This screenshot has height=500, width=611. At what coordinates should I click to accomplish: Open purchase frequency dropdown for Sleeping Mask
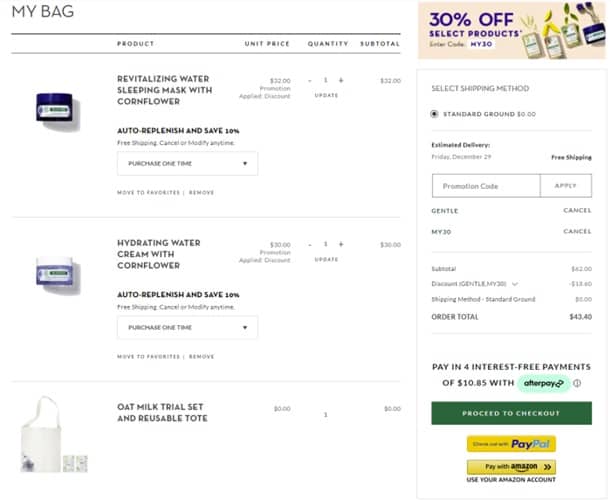(x=187, y=163)
